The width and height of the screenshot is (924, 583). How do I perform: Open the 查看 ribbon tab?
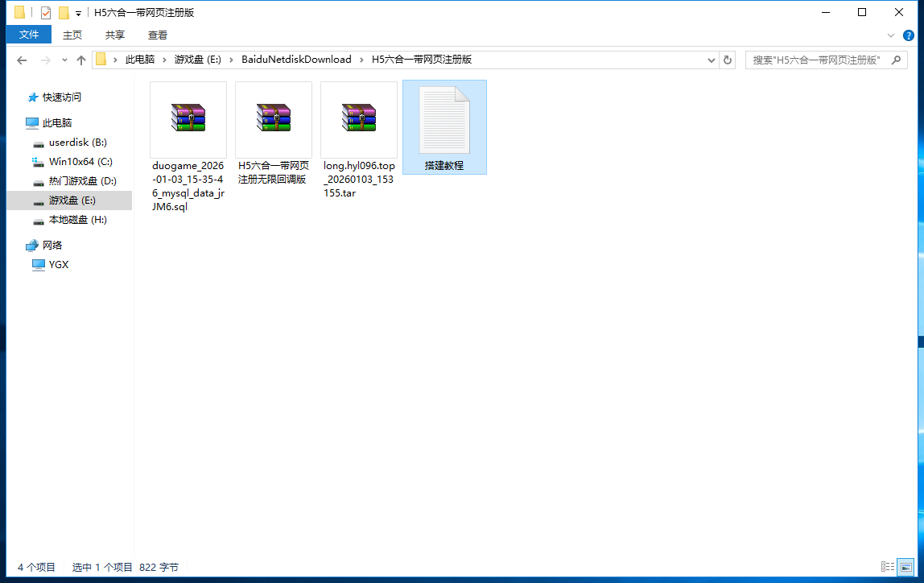coord(158,35)
